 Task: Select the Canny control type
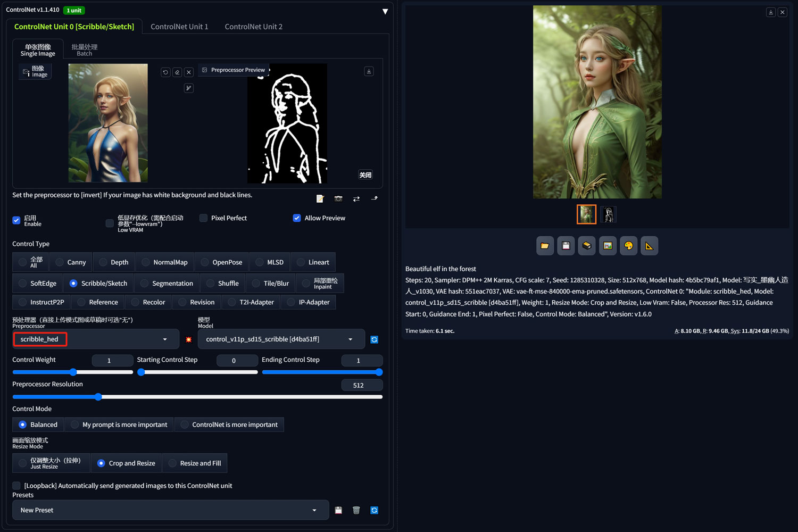[x=71, y=262]
